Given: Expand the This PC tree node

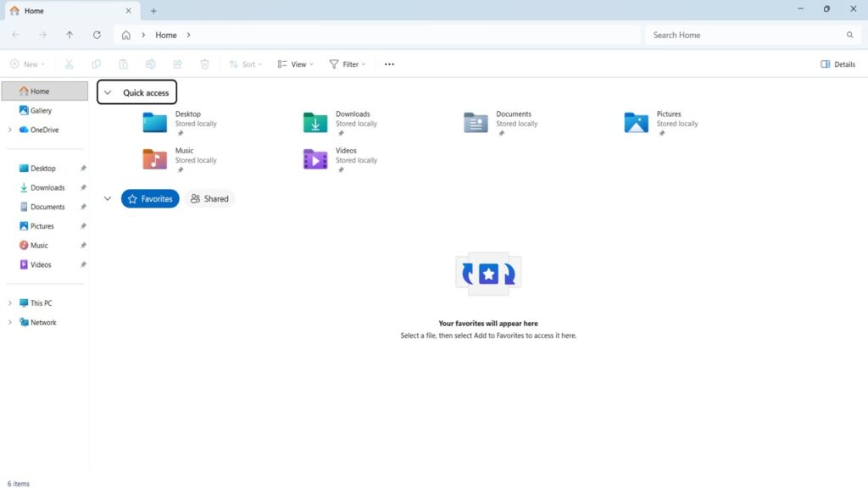Looking at the screenshot, I should (x=10, y=303).
